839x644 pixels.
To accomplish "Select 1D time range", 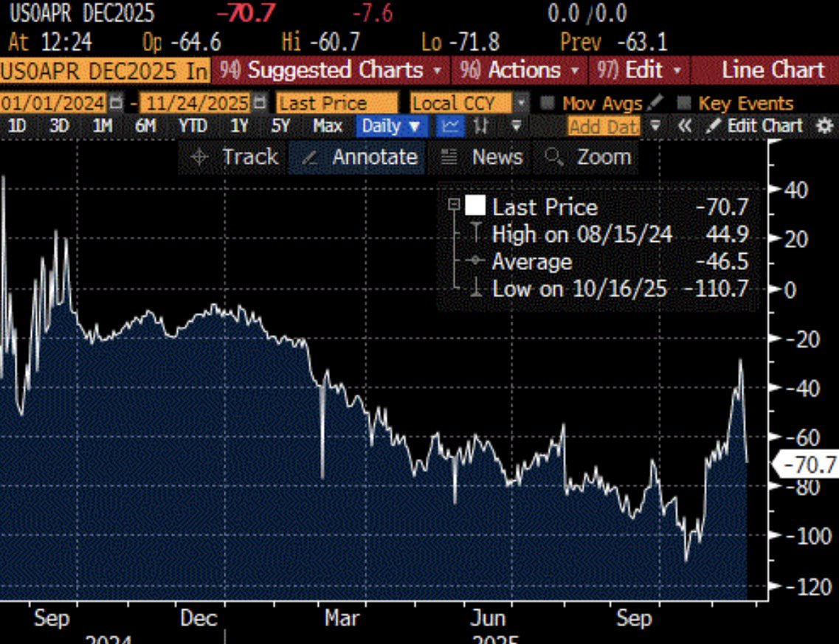I will pos(16,126).
